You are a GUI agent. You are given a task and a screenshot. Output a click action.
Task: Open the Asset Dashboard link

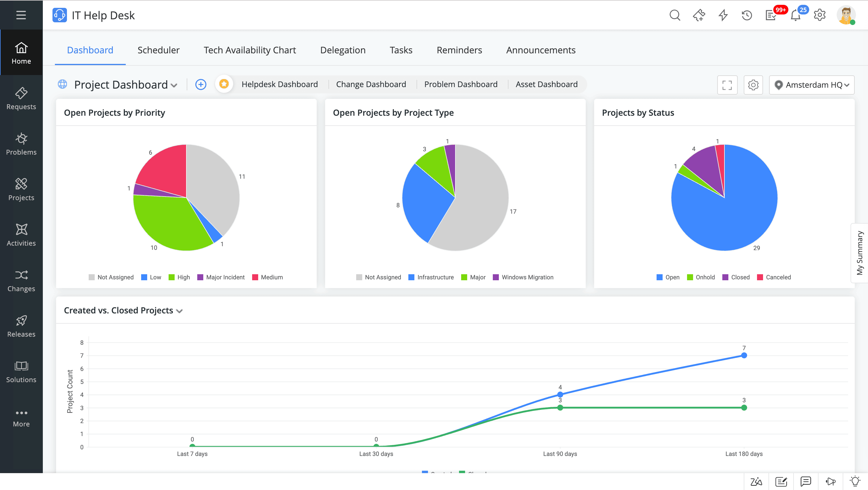click(546, 84)
